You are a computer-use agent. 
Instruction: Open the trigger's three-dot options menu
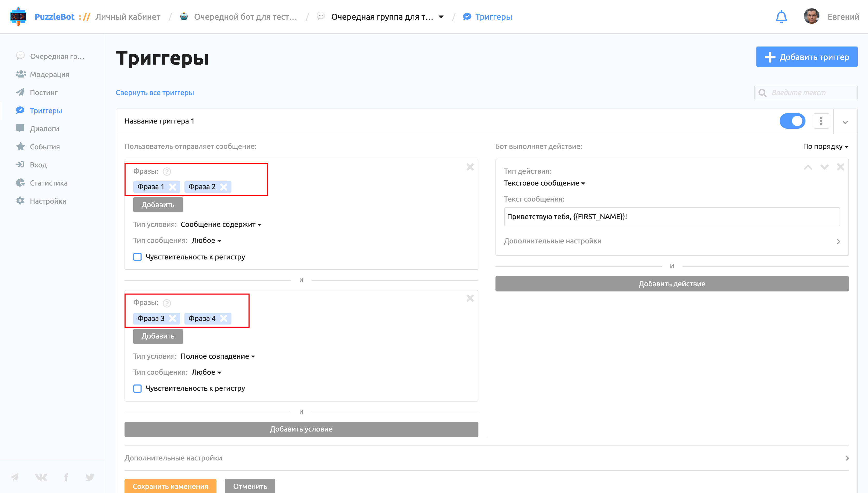821,121
